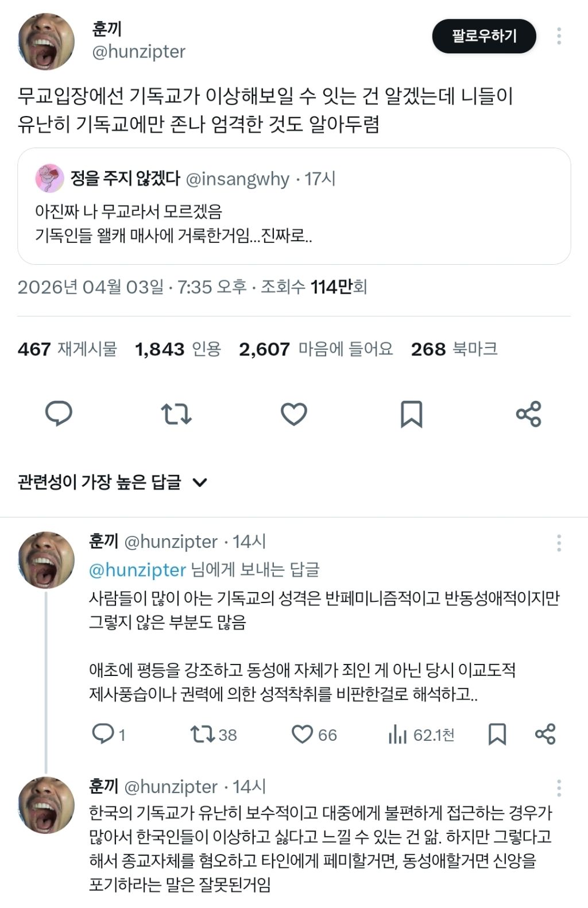This screenshot has width=588, height=908.
Task: View the 1,843 인용 quotes list
Action: tap(178, 349)
